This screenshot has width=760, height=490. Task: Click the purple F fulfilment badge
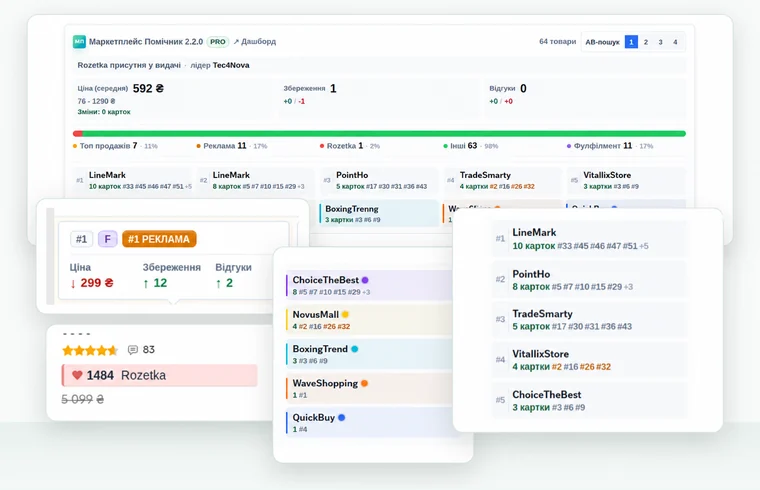click(108, 239)
